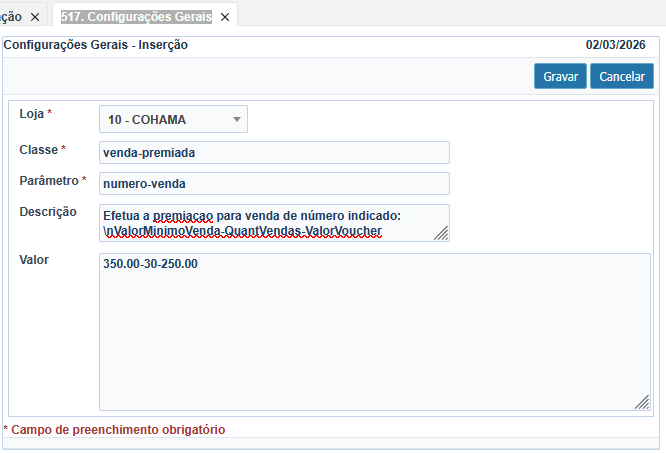This screenshot has width=666, height=453.
Task: Click the date 02/03/2026 in the header
Action: click(616, 45)
